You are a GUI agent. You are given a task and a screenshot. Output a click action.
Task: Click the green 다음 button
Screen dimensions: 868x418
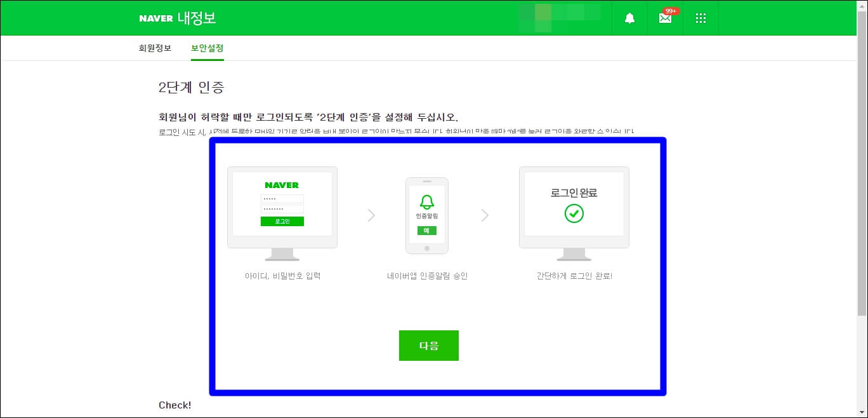[x=429, y=346]
